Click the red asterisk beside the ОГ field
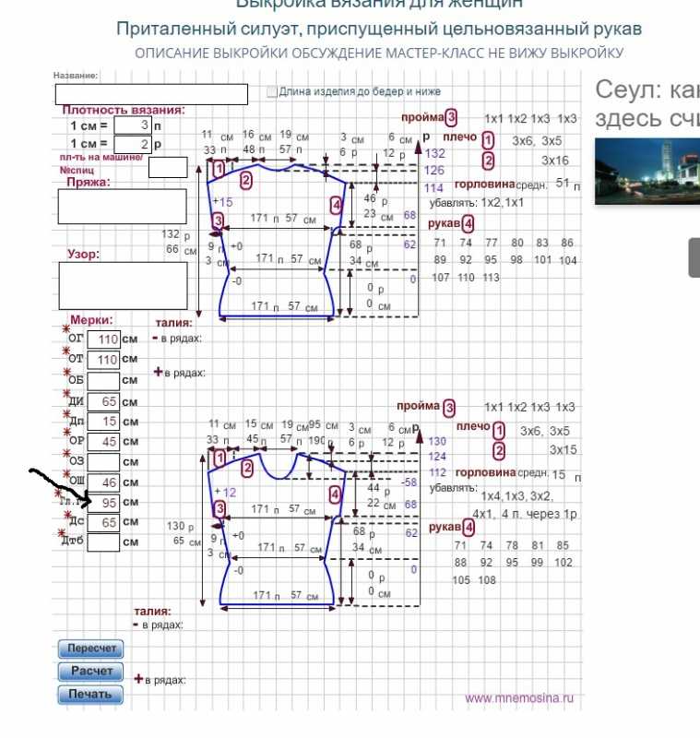Viewport: 700px width, 738px height. (x=65, y=328)
